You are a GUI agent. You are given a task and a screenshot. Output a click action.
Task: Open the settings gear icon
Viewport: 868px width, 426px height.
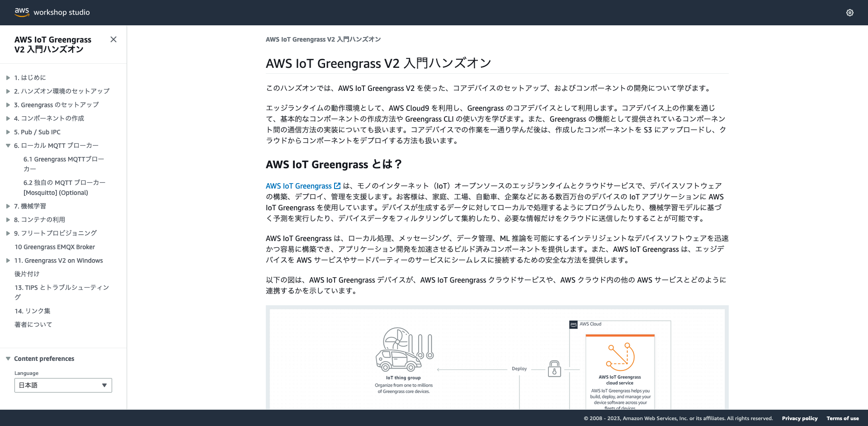click(x=849, y=13)
